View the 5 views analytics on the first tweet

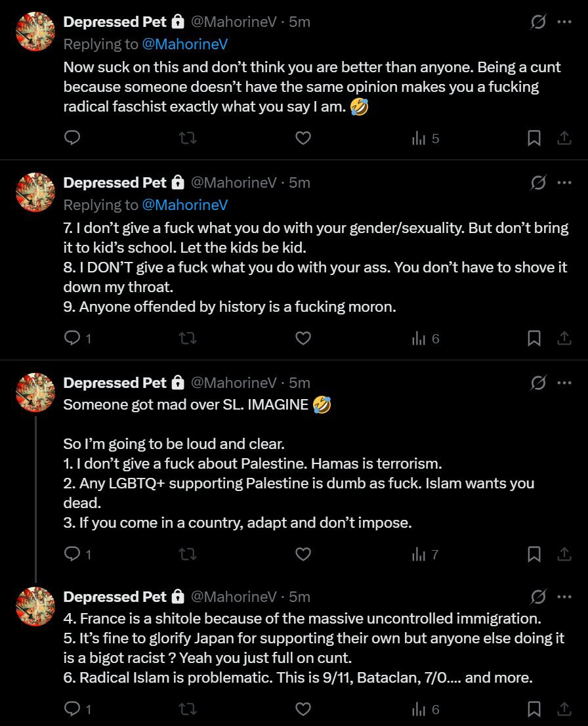425,138
